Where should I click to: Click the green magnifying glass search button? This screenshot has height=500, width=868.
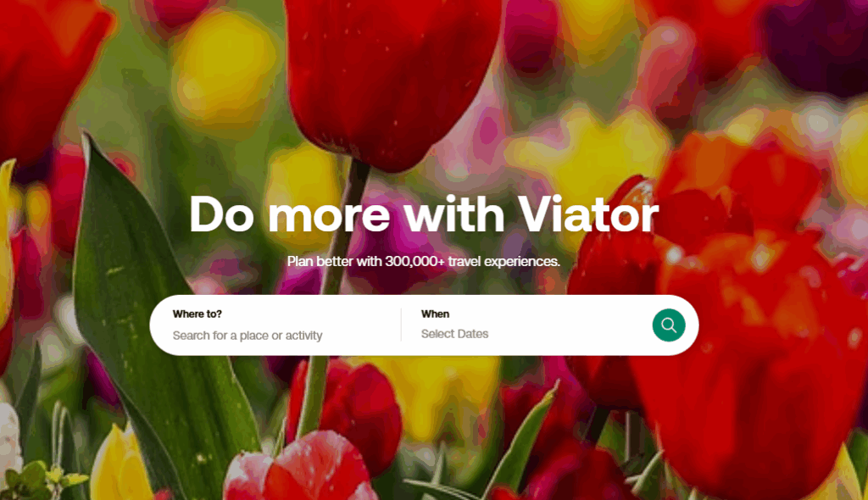668,325
